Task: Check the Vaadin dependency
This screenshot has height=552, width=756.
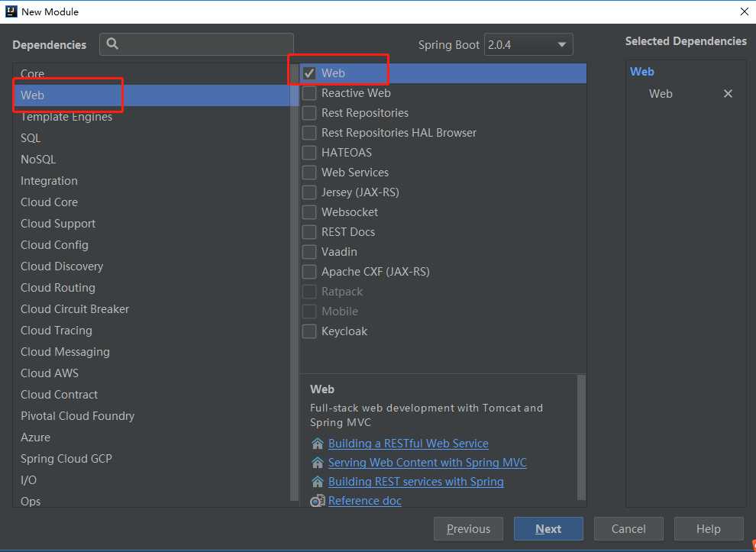Action: click(x=309, y=252)
